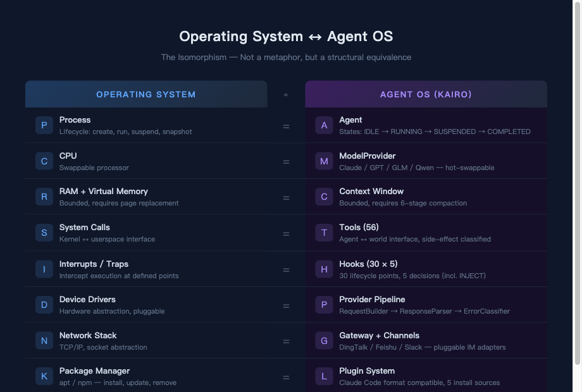Click the D icon for Device Drivers
The width and height of the screenshot is (582, 392).
click(x=44, y=305)
